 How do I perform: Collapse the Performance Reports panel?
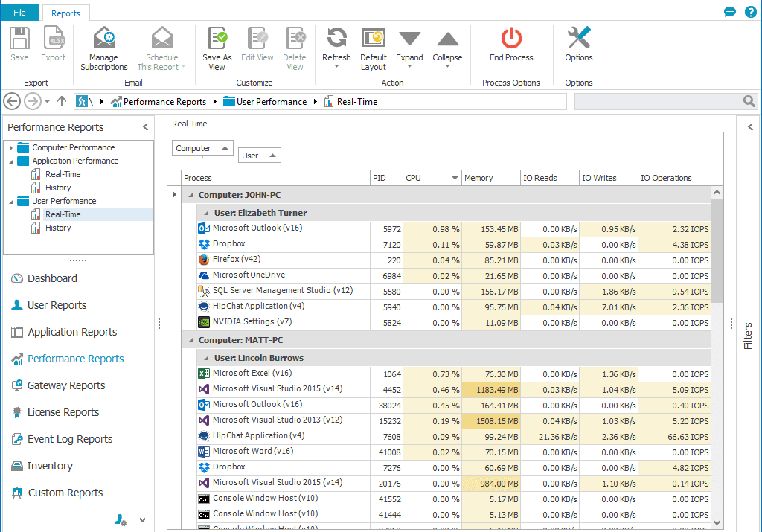pos(145,126)
